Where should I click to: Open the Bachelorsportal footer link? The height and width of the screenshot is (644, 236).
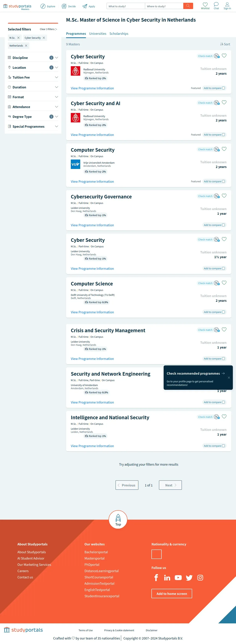(96, 552)
